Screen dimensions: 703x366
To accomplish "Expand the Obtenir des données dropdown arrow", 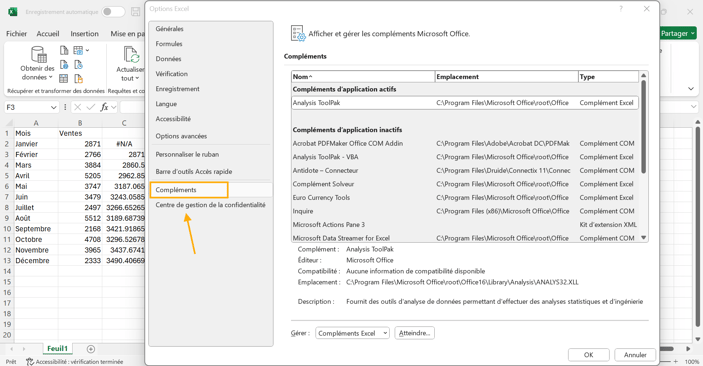I will 50,78.
